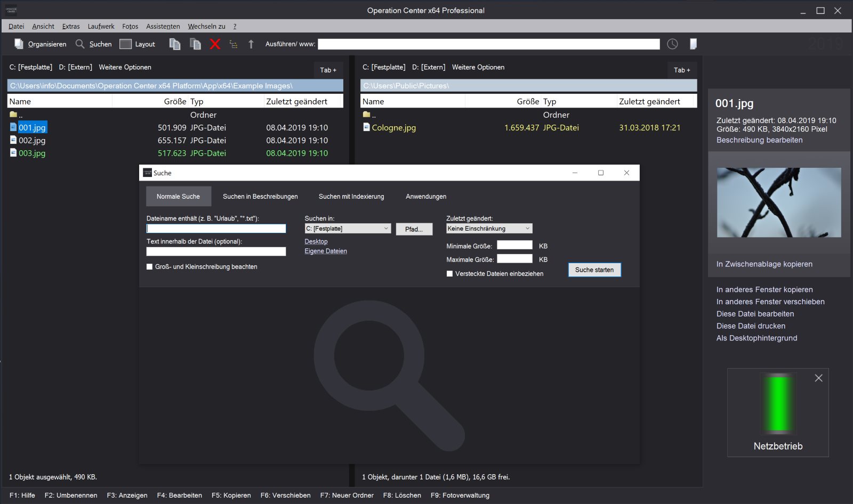Viewport: 853px width, 504px height.
Task: Click the red X delete icon
Action: click(x=214, y=44)
